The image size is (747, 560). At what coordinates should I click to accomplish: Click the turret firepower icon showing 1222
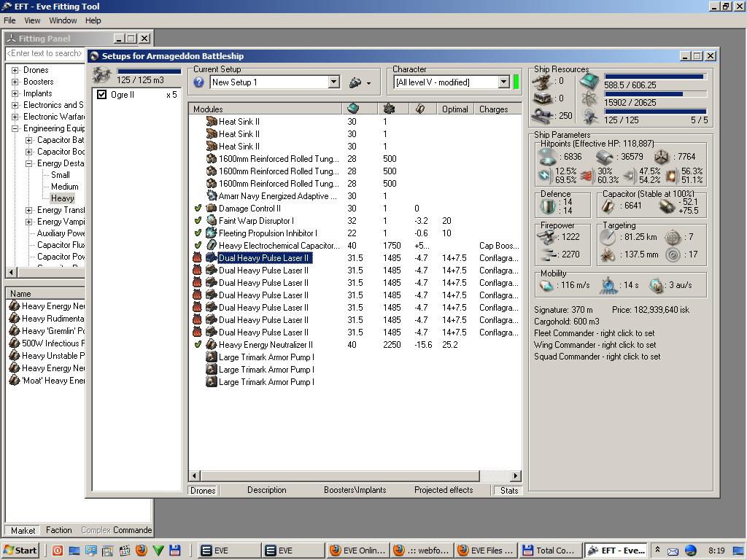[x=547, y=237]
